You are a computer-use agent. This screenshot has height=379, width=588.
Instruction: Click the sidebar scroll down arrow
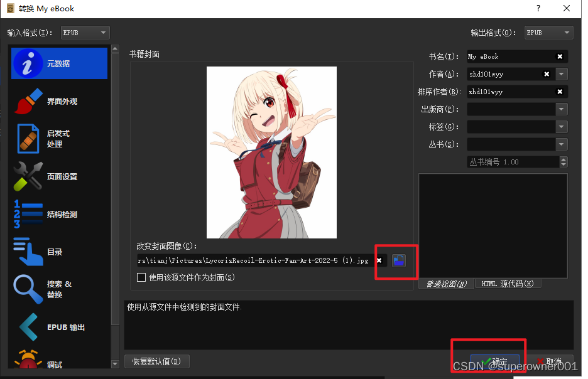pos(115,364)
